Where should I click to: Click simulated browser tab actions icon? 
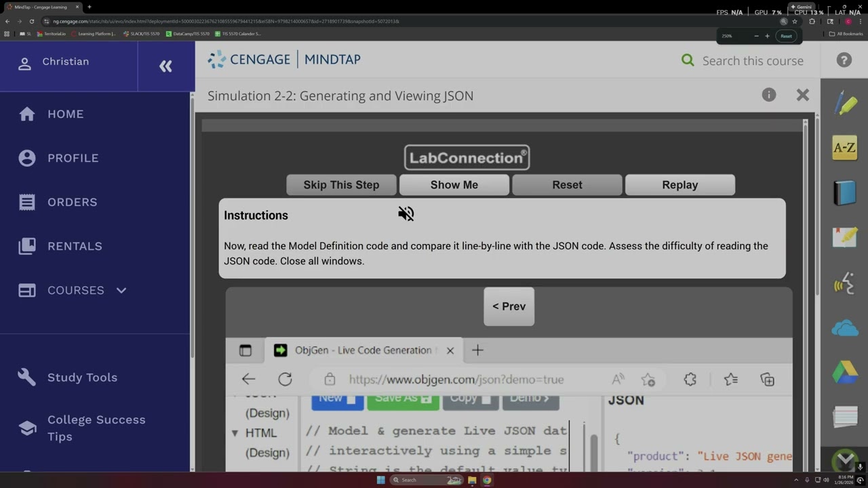(245, 350)
